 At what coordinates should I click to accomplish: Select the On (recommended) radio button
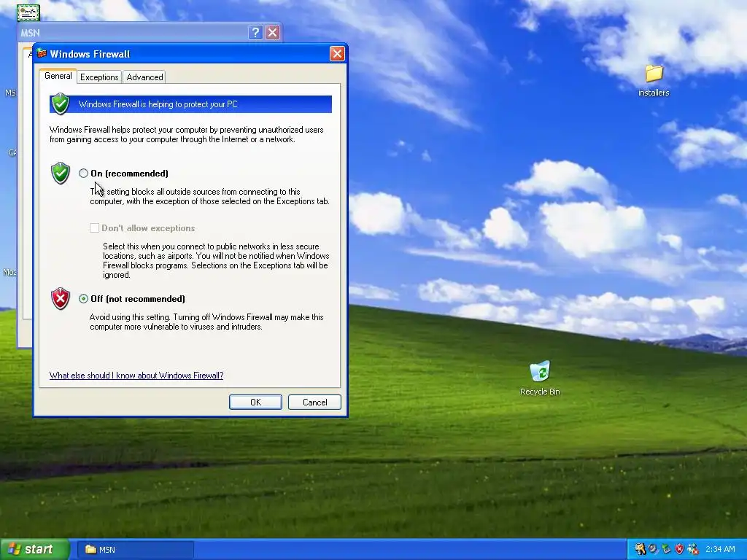(x=83, y=174)
